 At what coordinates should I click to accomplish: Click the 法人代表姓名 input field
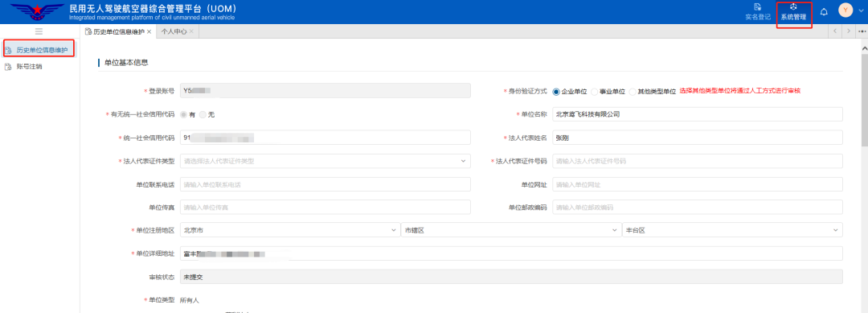pyautogui.click(x=698, y=138)
